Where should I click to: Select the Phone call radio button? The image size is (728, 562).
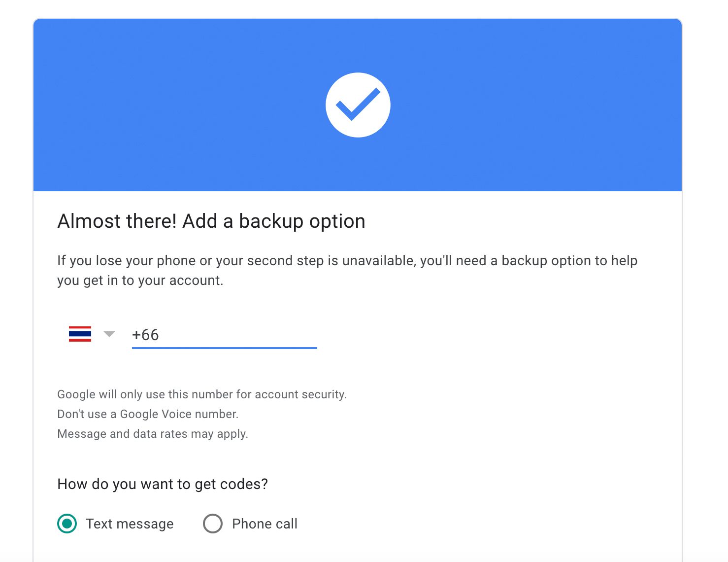point(213,524)
